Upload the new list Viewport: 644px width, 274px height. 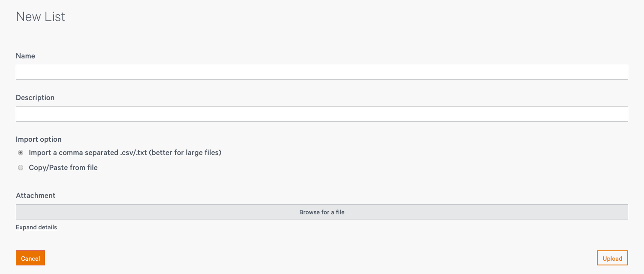click(x=612, y=258)
